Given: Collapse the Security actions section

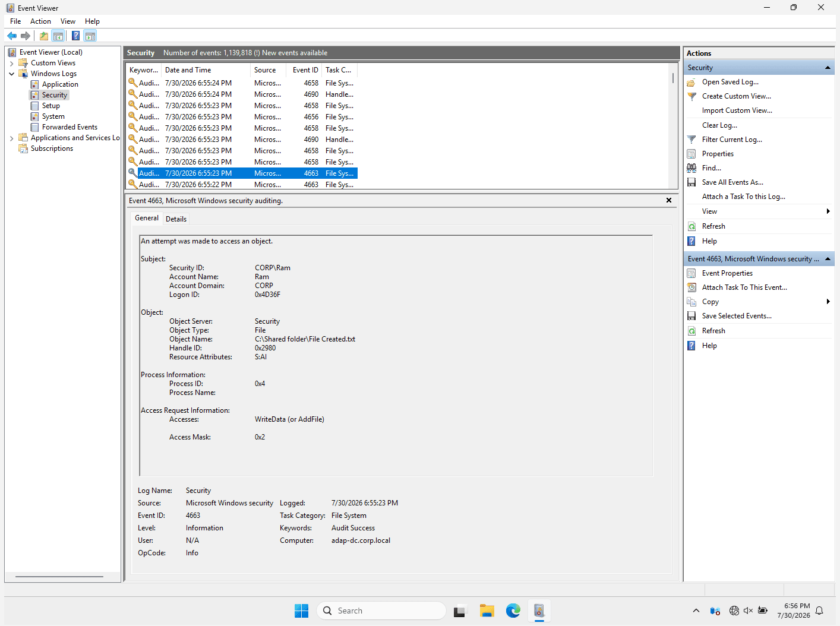Looking at the screenshot, I should point(828,68).
